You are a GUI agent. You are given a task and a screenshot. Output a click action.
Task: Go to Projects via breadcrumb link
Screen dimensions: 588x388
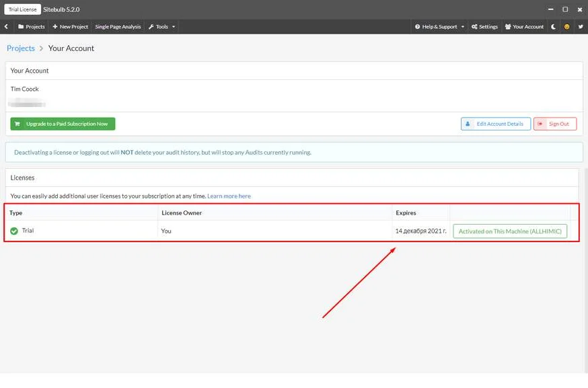tap(21, 48)
